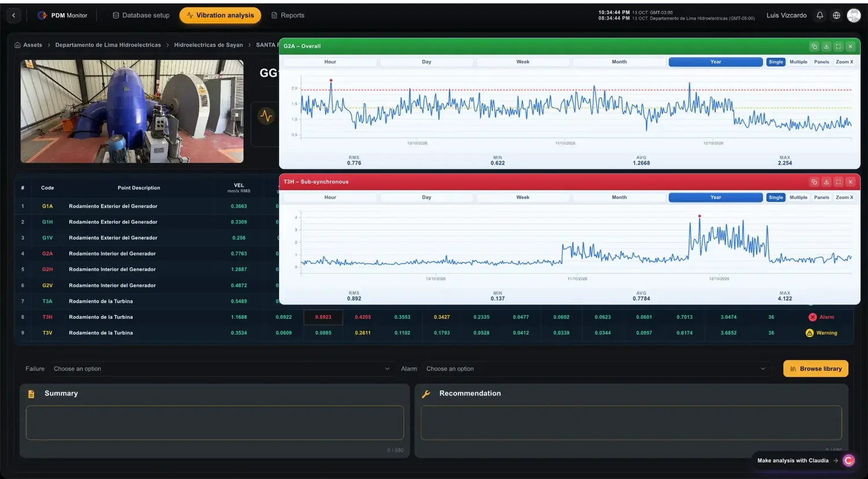The width and height of the screenshot is (868, 479).
Task: Open the globe language selector
Action: pos(836,16)
